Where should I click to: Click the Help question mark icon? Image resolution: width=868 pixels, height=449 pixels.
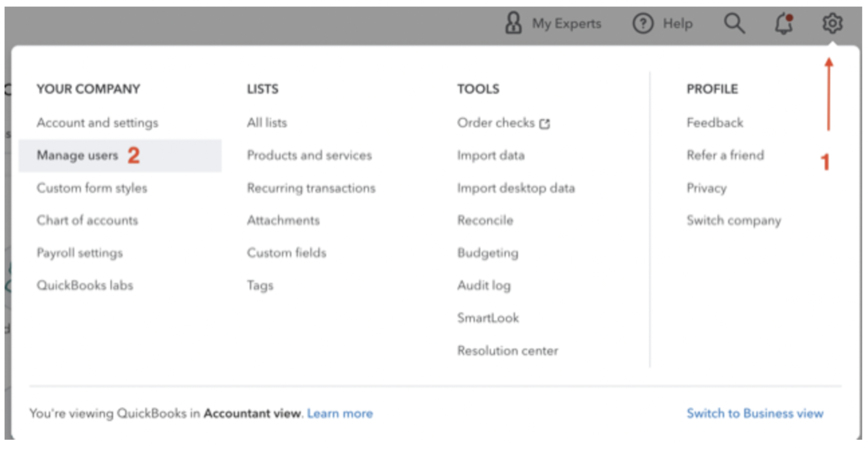tap(643, 24)
